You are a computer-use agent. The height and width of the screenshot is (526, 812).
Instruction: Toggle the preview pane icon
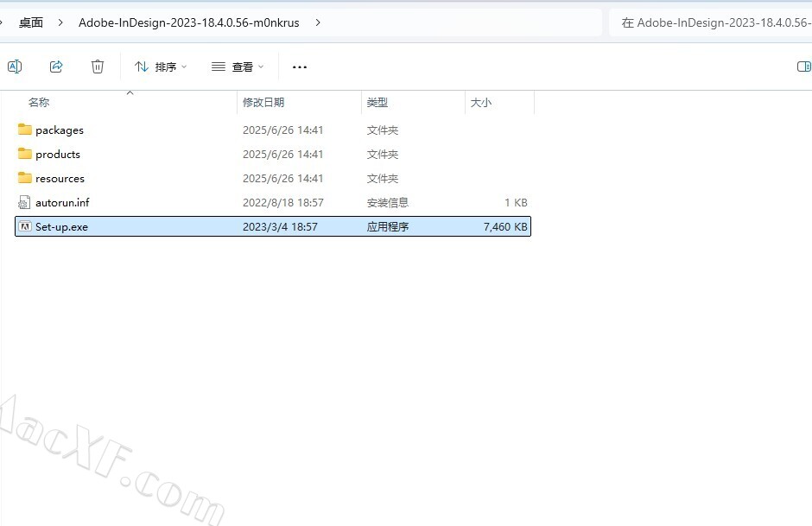tap(803, 67)
